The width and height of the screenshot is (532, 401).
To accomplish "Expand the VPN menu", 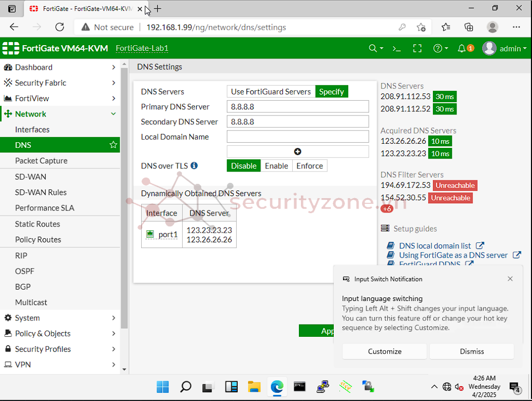I will coord(60,365).
